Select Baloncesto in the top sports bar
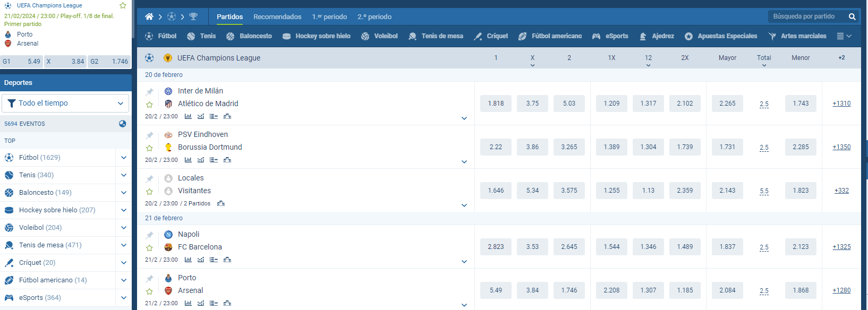868x310 pixels. tap(249, 36)
